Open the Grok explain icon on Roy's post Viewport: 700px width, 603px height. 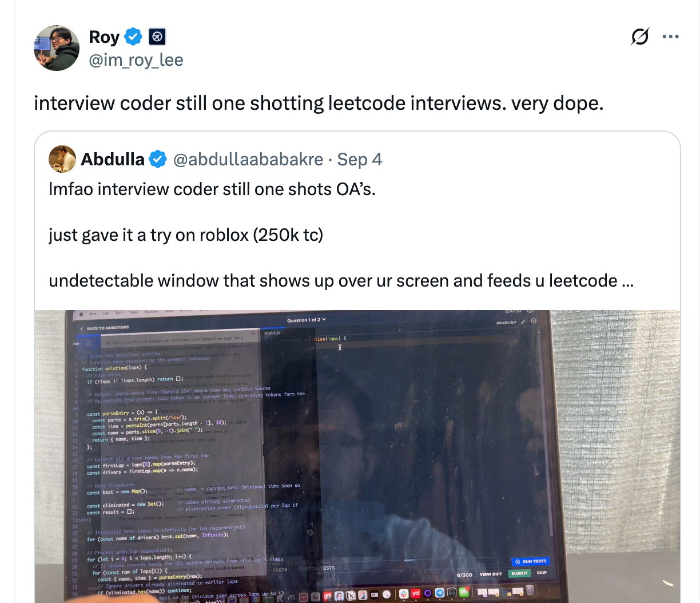(x=640, y=36)
